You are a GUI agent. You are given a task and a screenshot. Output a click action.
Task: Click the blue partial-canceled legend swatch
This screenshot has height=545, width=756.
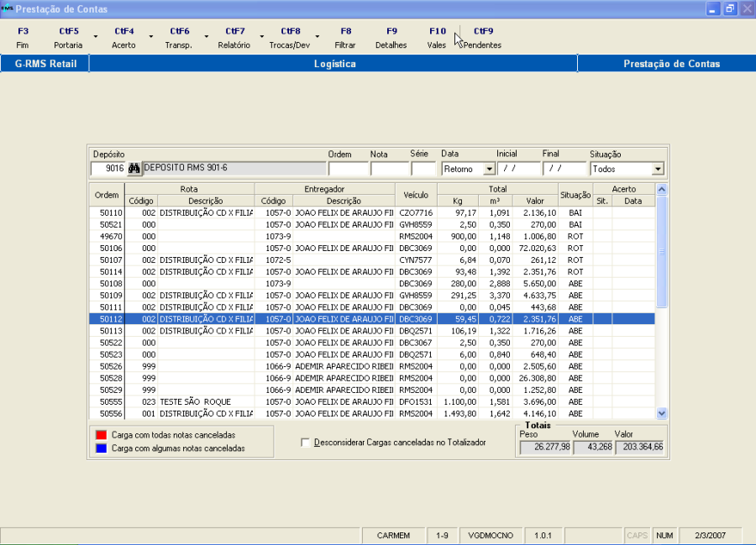point(101,448)
